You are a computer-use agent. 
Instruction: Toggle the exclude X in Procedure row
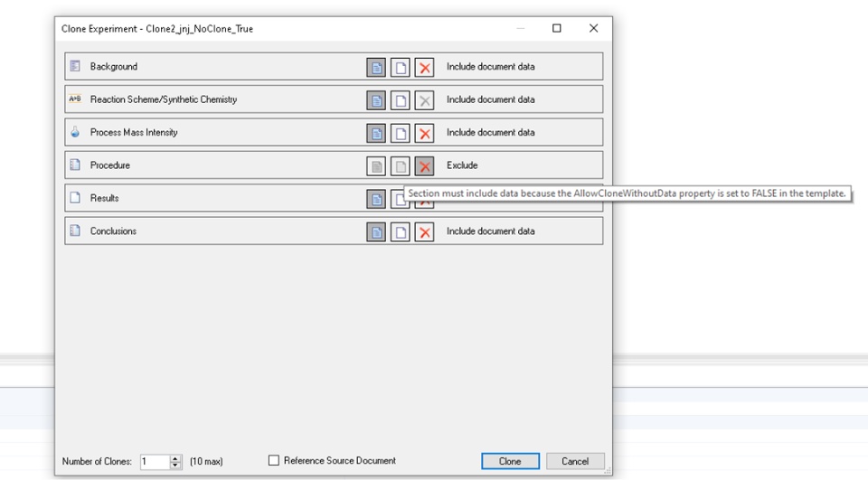[x=425, y=166]
